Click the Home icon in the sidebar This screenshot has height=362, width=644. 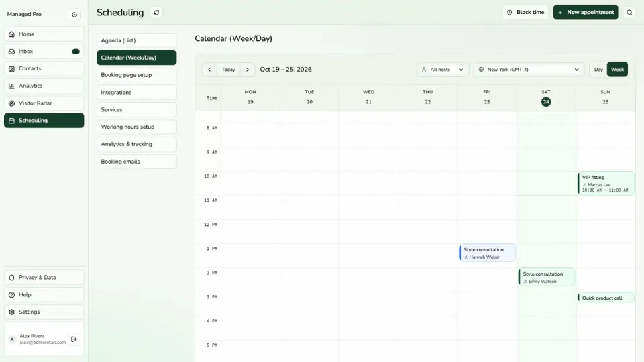point(11,34)
